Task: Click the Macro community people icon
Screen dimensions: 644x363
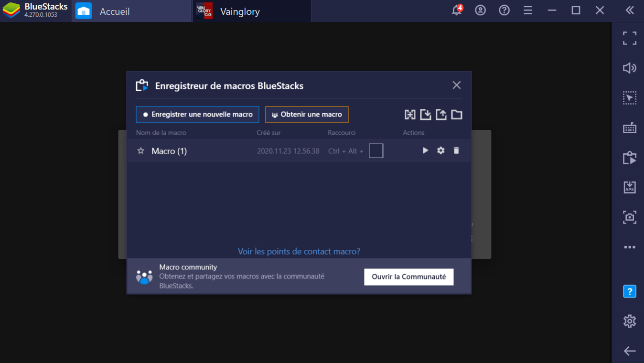Action: (x=144, y=277)
